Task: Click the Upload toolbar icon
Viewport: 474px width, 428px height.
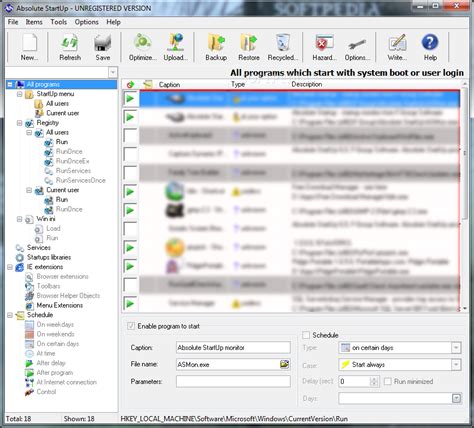Action: 176,47
